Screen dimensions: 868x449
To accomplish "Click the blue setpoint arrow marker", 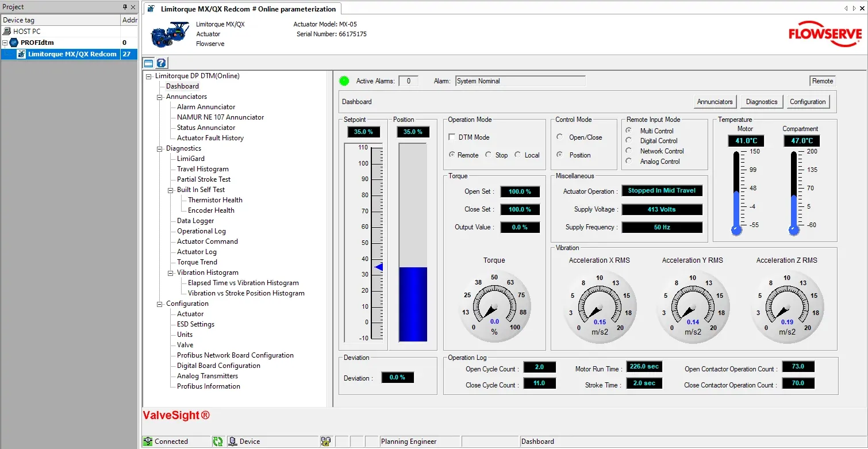I will [378, 267].
